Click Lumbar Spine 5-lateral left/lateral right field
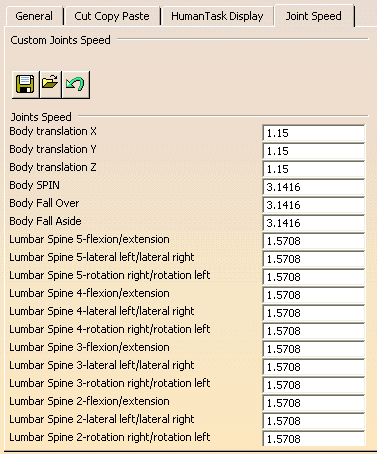Screen dimensions: 377x454 point(314,259)
